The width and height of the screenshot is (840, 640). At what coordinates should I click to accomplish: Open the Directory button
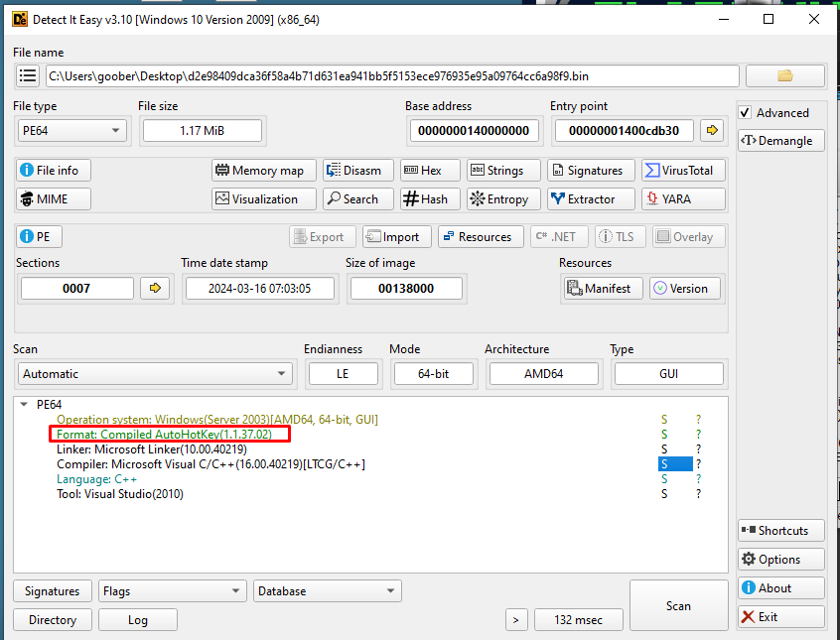[52, 619]
